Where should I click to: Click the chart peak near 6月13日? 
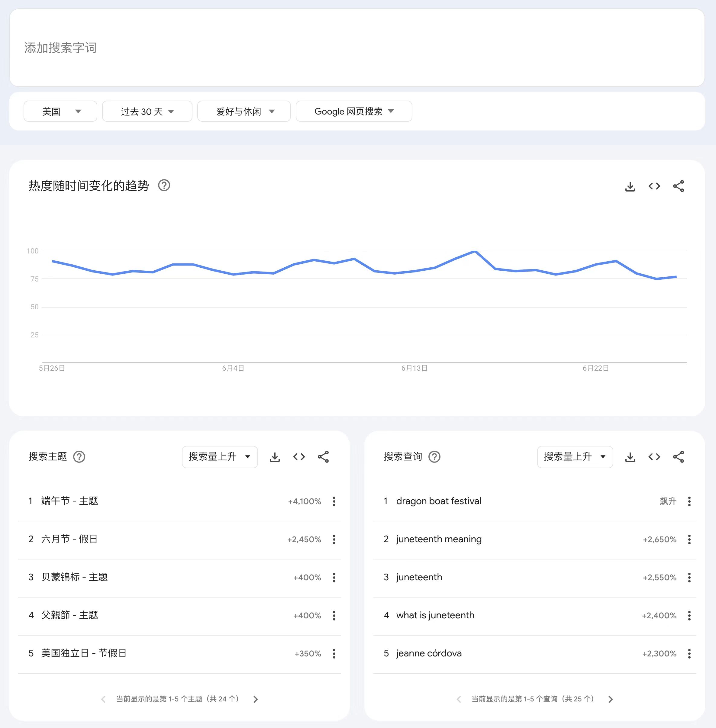[x=475, y=251]
